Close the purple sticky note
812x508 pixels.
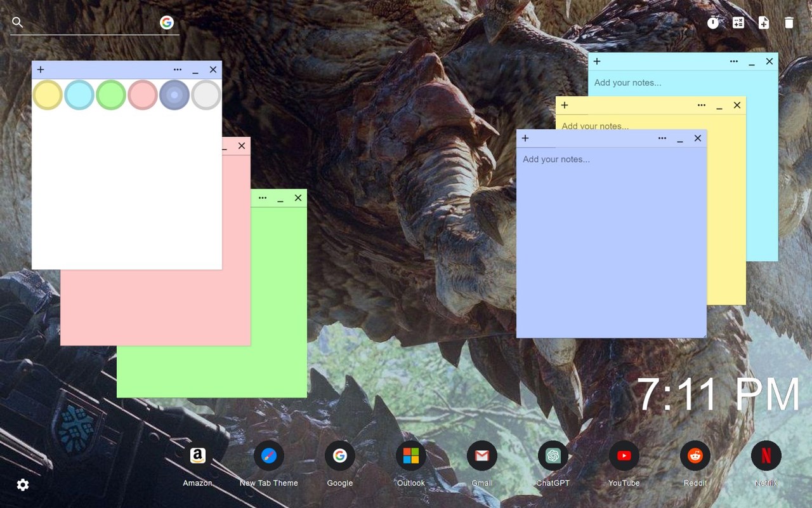[698, 138]
